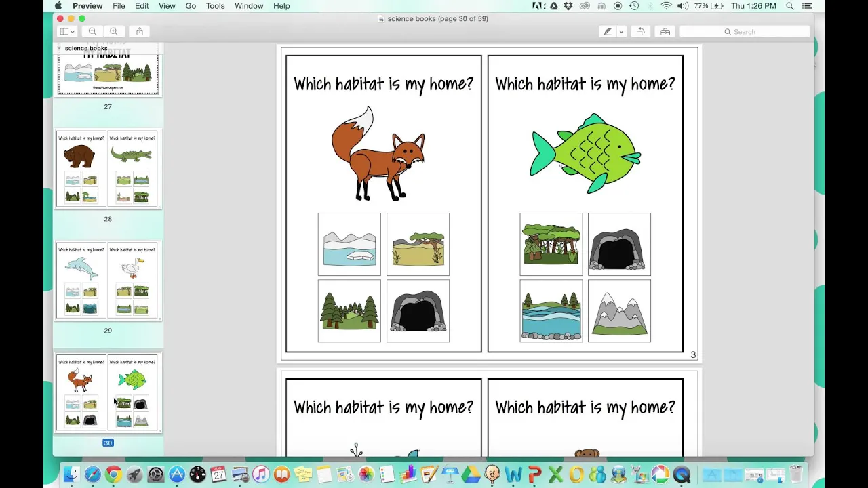Open the File menu
The width and height of the screenshot is (868, 488).
coord(119,5)
